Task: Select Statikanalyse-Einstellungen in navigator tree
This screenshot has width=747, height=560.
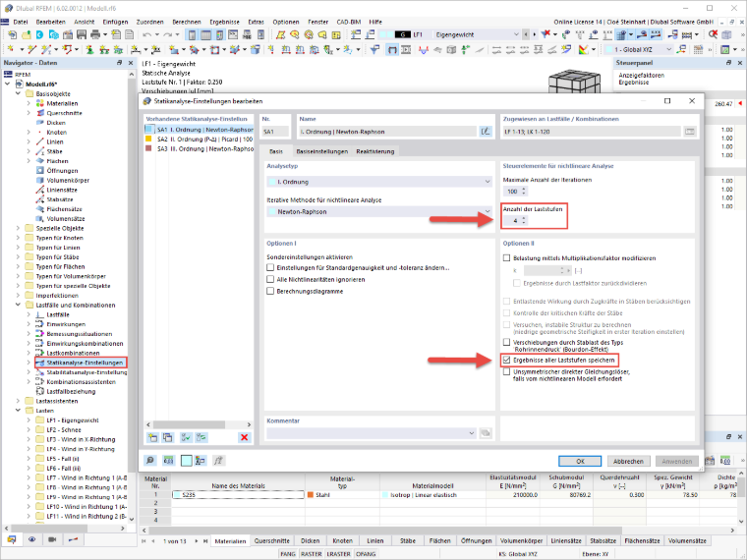Action: [x=85, y=363]
